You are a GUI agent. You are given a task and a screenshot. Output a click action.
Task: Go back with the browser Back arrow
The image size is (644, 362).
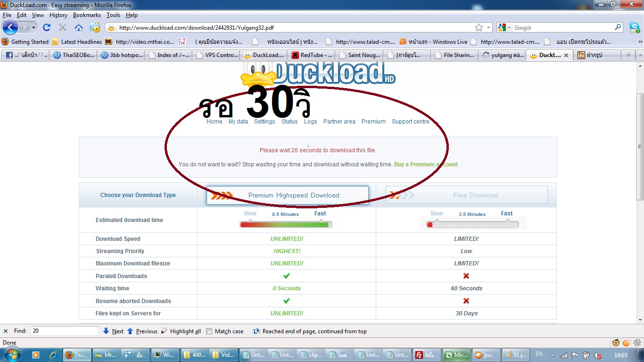tap(10, 27)
